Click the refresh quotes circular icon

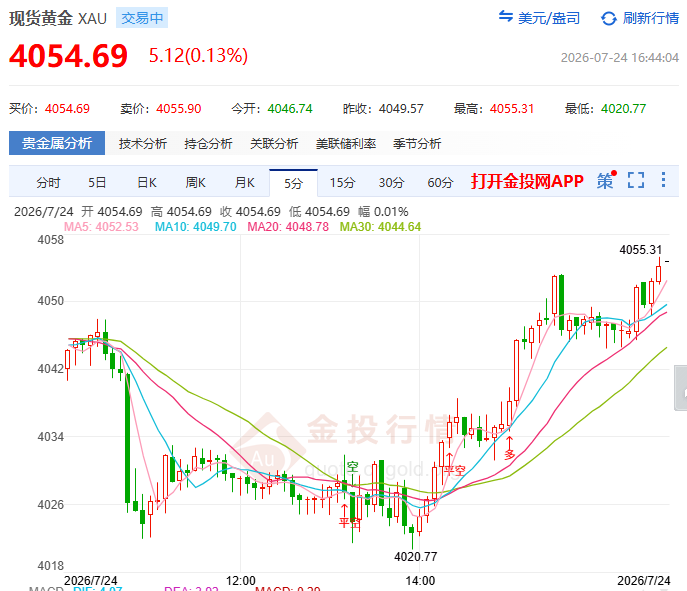tap(609, 18)
